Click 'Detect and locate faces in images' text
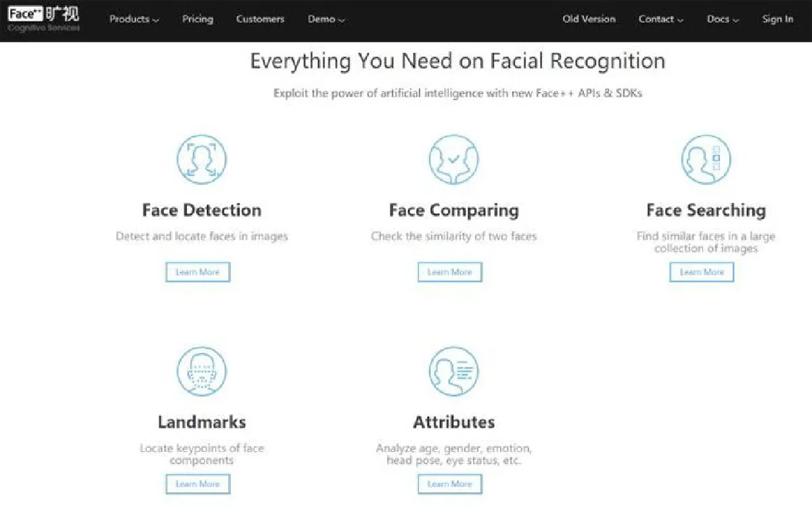This screenshot has height=508, width=812. click(202, 237)
